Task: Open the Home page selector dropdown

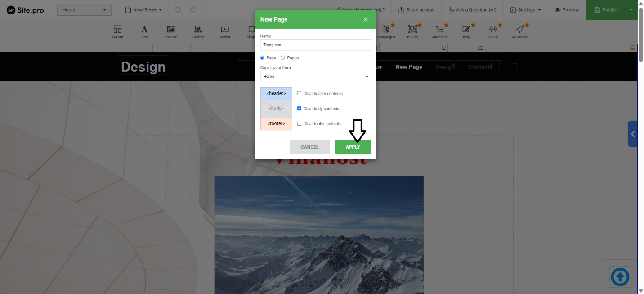Action: pyautogui.click(x=84, y=10)
